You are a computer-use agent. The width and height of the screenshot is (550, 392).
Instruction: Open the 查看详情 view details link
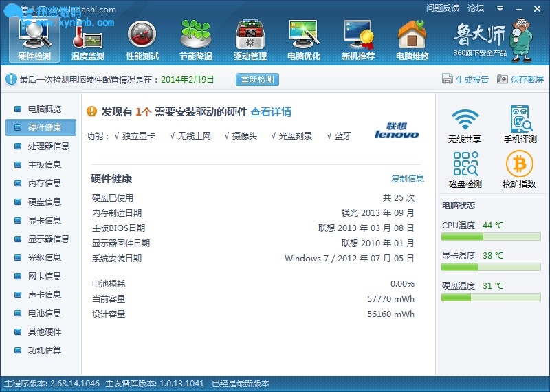pos(270,111)
